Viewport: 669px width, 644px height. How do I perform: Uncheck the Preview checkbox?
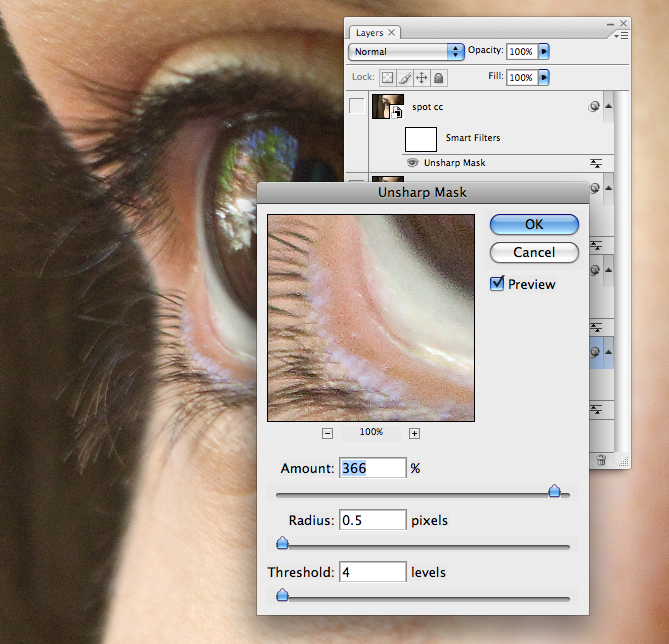click(497, 283)
